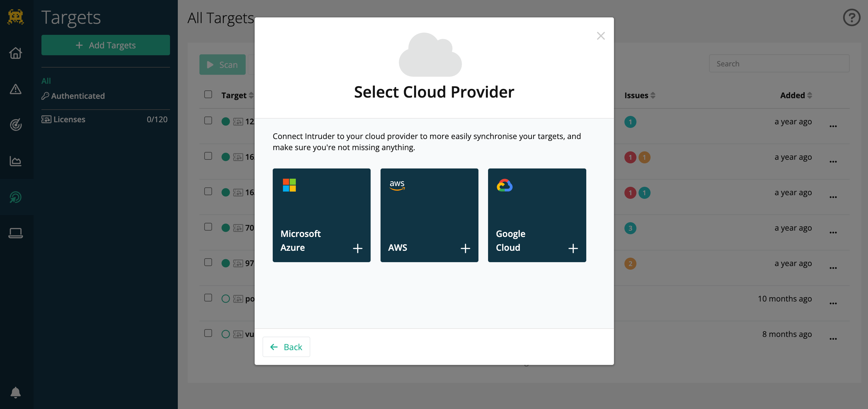The width and height of the screenshot is (868, 409).
Task: Open more options for 8 months ago row
Action: click(833, 339)
